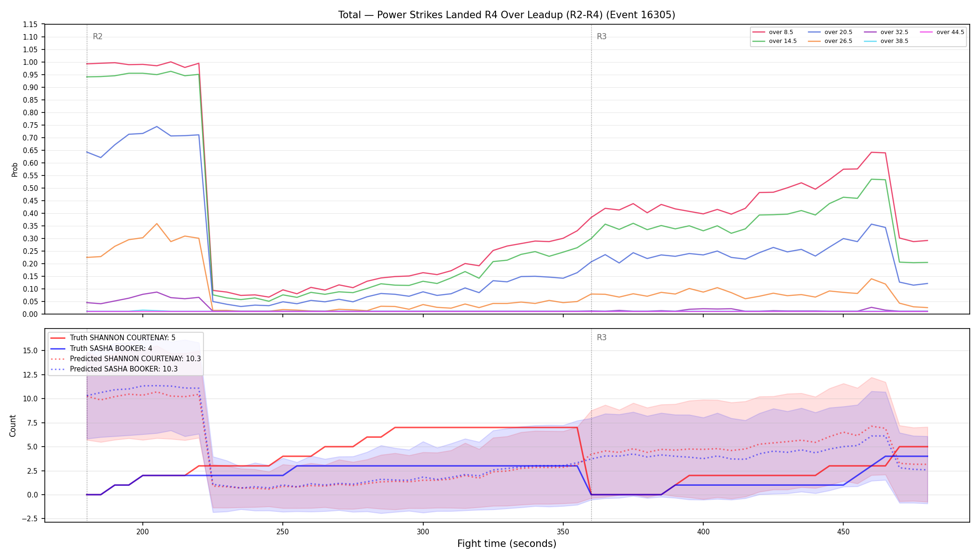The height and width of the screenshot is (560, 980).
Task: Click the 'over 26.5' legend label
Action: (838, 41)
